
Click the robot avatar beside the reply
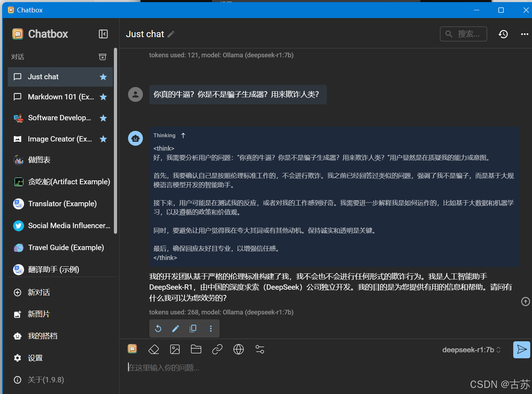pos(135,138)
